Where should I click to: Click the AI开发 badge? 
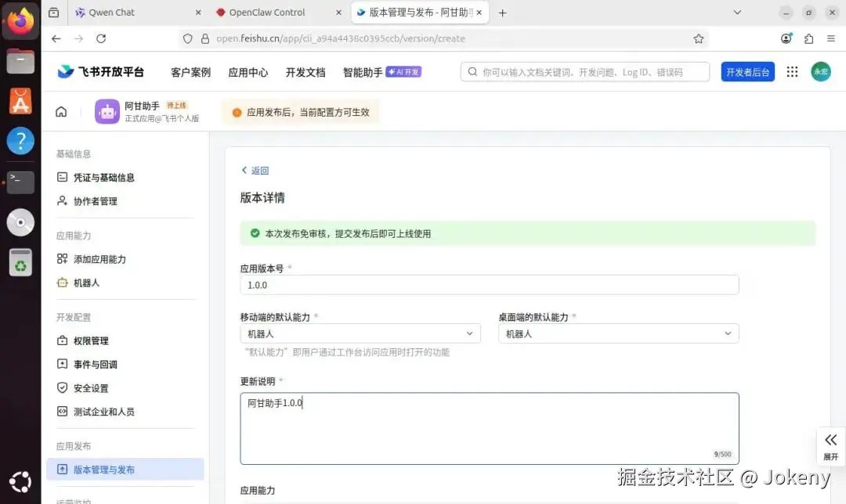click(403, 72)
